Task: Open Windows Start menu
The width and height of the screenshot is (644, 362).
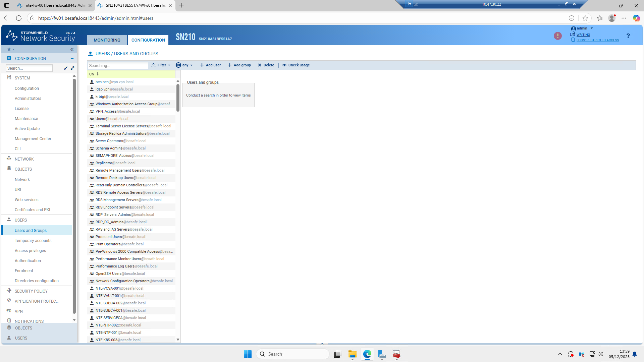Action: tap(248, 354)
